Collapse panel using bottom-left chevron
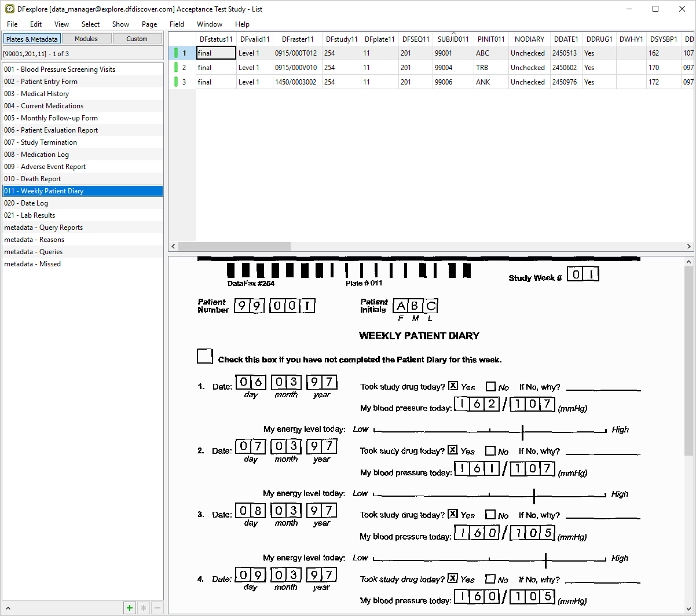696x616 pixels. point(8,608)
